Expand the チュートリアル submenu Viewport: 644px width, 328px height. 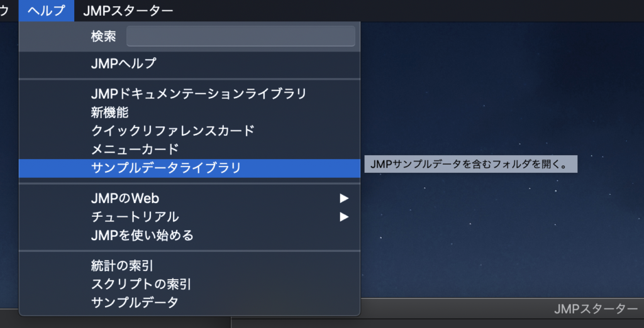tap(189, 217)
